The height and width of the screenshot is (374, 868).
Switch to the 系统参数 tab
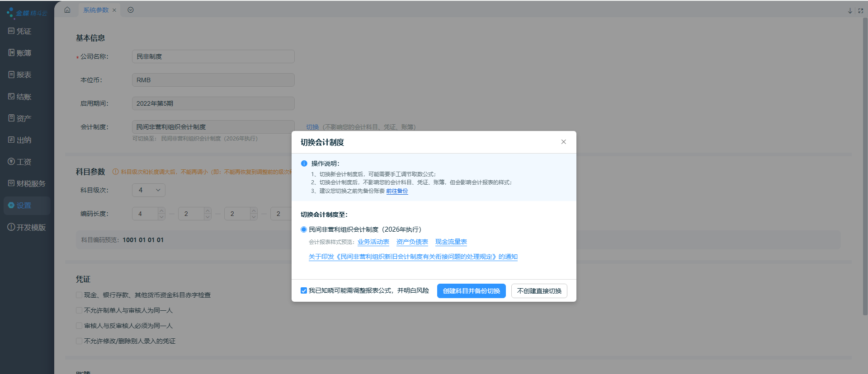click(96, 10)
